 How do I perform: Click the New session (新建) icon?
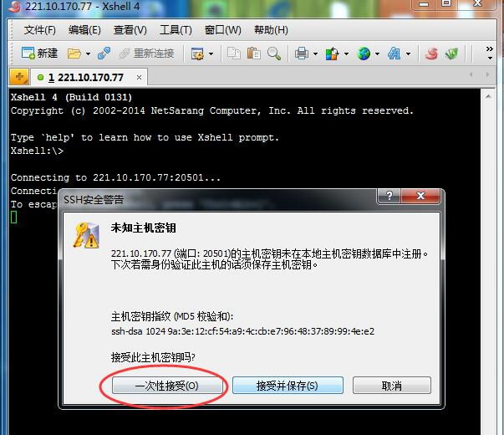tap(28, 53)
